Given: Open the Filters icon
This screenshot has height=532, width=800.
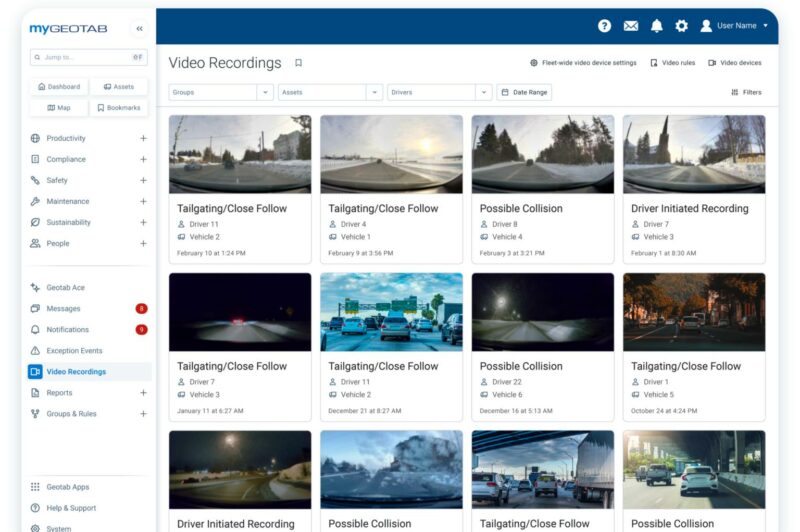Looking at the screenshot, I should (735, 92).
